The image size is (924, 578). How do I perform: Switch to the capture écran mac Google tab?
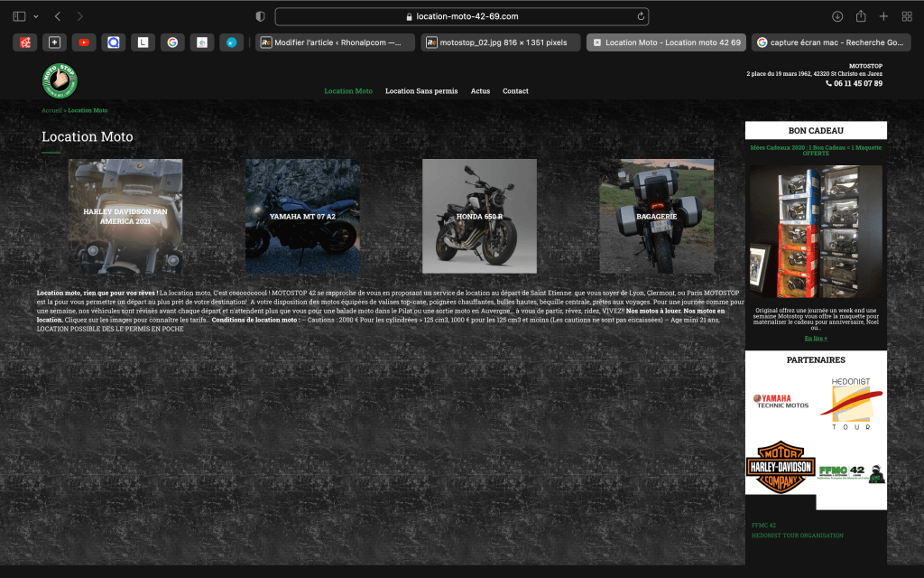pos(831,42)
